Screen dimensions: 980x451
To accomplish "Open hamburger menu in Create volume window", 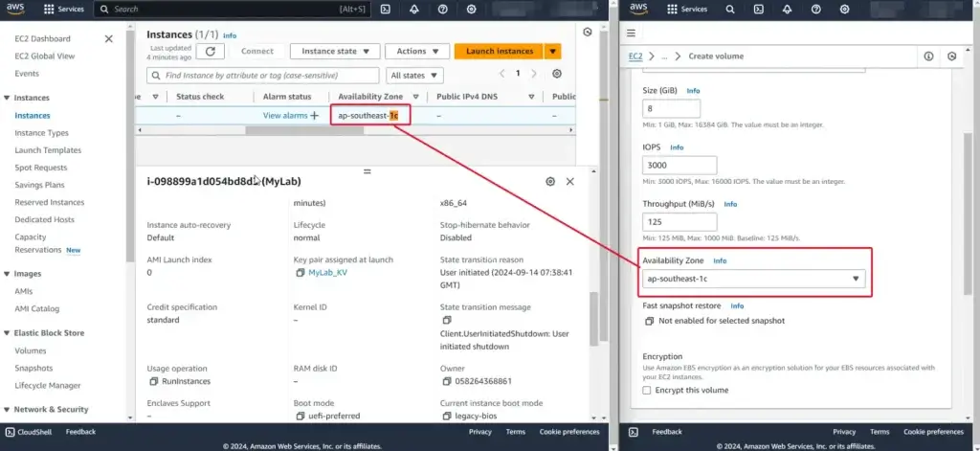I will [631, 33].
